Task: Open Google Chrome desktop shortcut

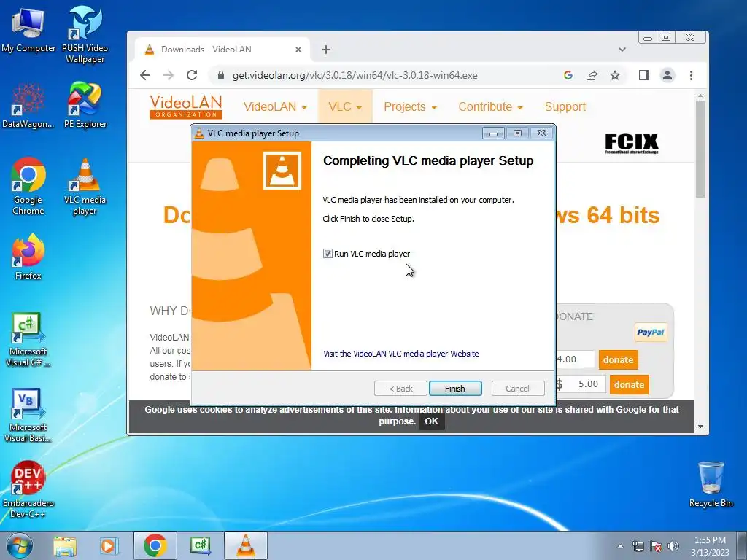Action: [28, 186]
